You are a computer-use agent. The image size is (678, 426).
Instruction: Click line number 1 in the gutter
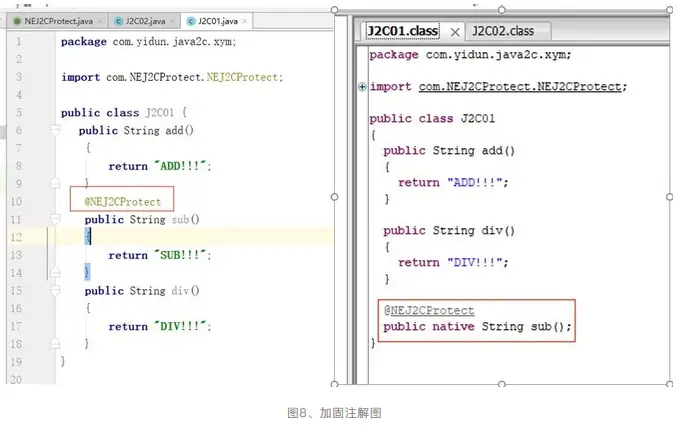19,42
